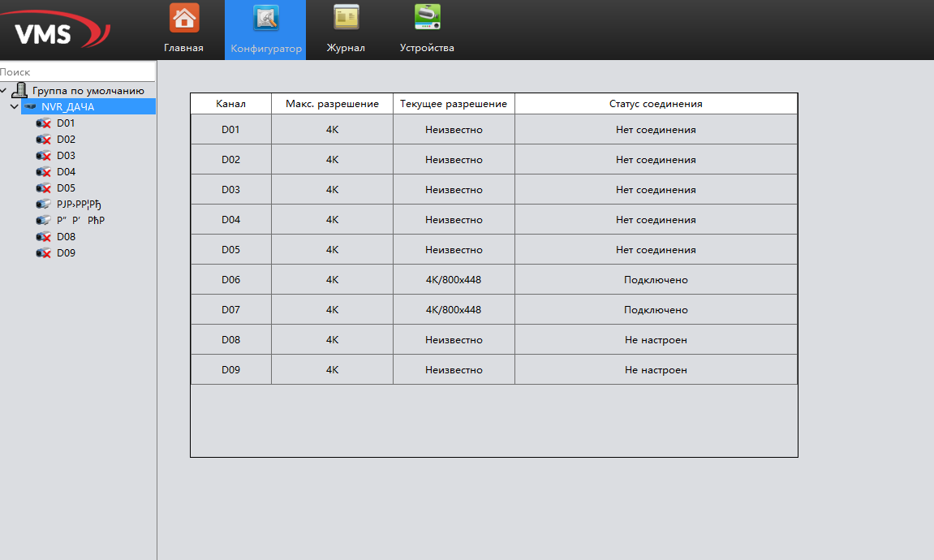Click the Статус соединения column header

(x=656, y=104)
